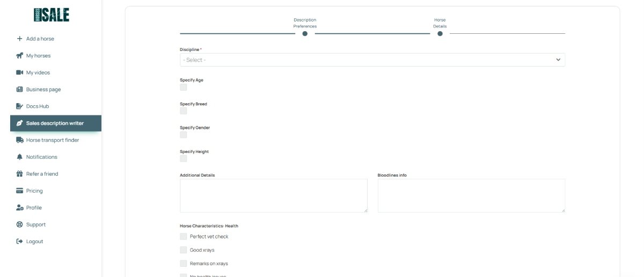Screen dimensions: 644x277
Task: Tick the Specify Breed checkbox
Action: point(184,111)
